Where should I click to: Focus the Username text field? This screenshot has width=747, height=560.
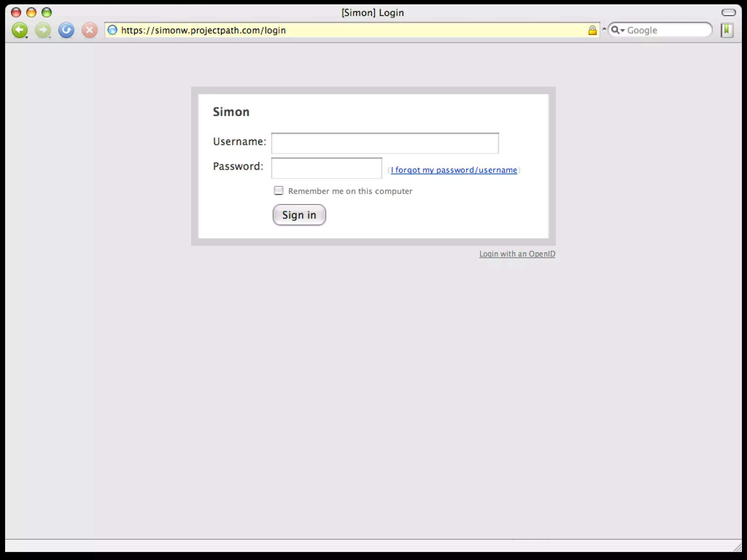[385, 143]
